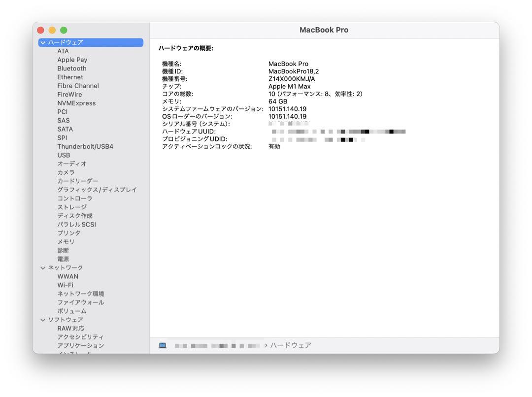Click the chip value Apple M1 Max
The width and height of the screenshot is (532, 397).
[x=290, y=86]
